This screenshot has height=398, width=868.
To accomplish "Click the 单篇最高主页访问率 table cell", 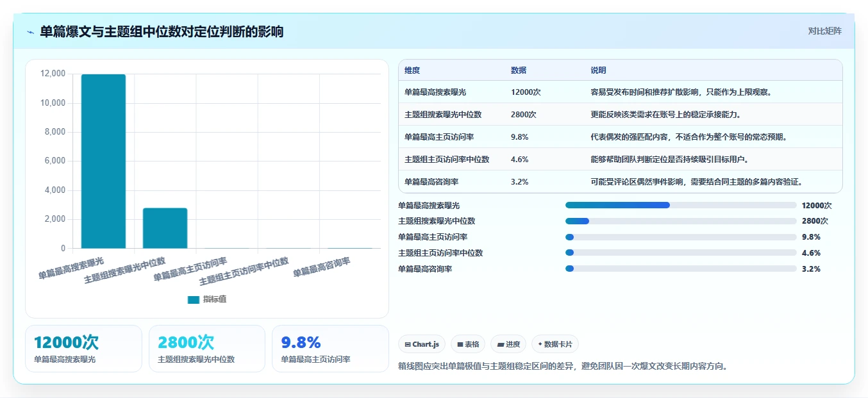I will (438, 137).
